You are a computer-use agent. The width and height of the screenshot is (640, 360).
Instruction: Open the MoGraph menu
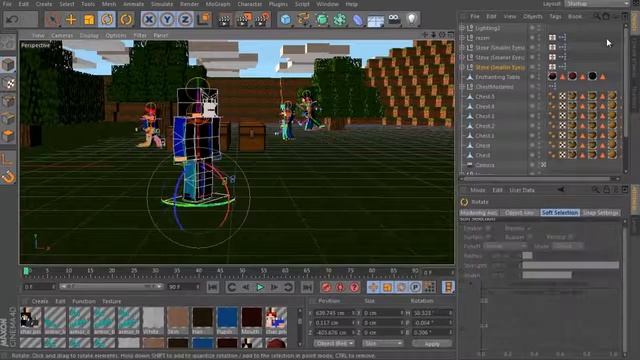tap(218, 4)
